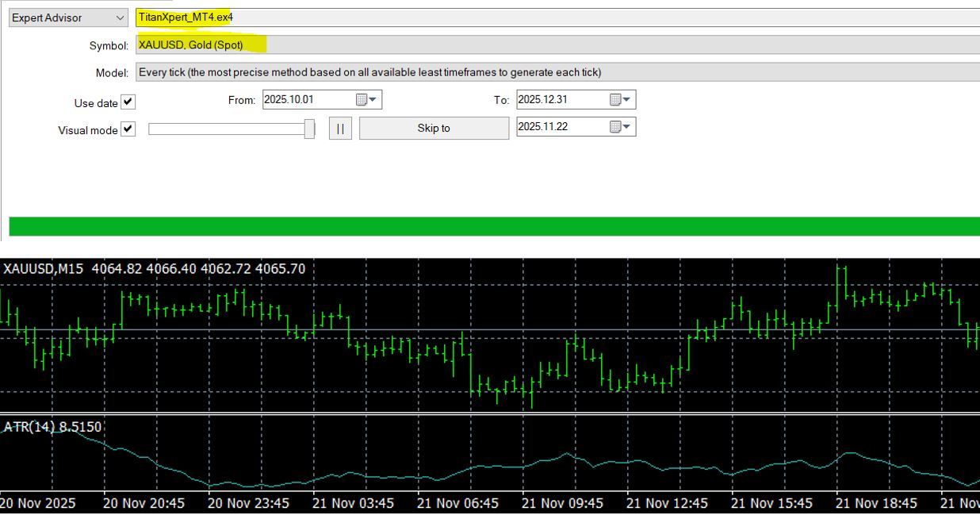Screen dimensions: 980x519
Task: Click the Skip to button
Action: [x=434, y=128]
